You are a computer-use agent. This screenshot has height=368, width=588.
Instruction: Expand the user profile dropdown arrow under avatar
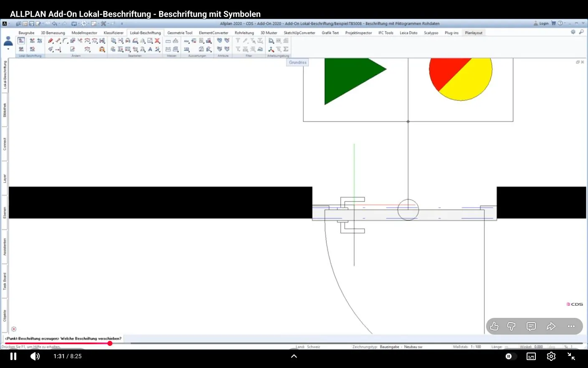8,49
